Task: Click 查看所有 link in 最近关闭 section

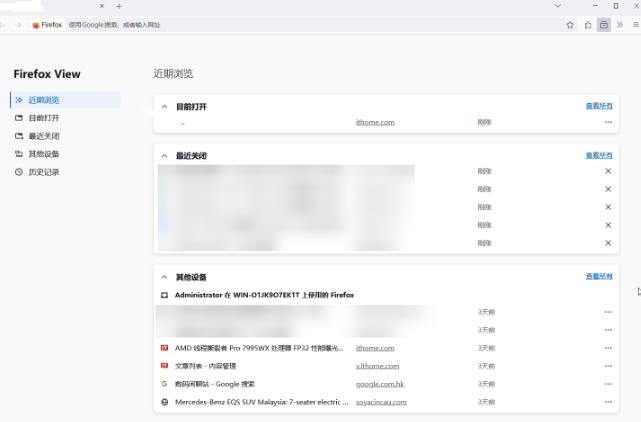Action: 599,155
